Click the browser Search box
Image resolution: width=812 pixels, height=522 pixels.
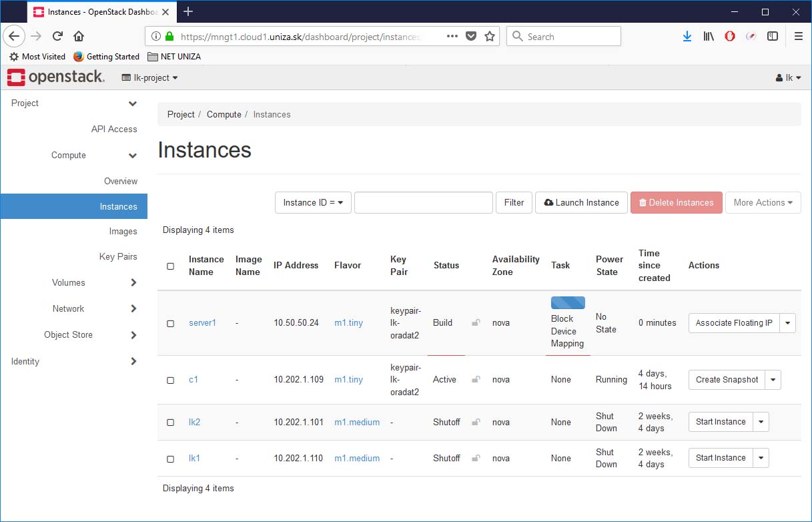(564, 37)
